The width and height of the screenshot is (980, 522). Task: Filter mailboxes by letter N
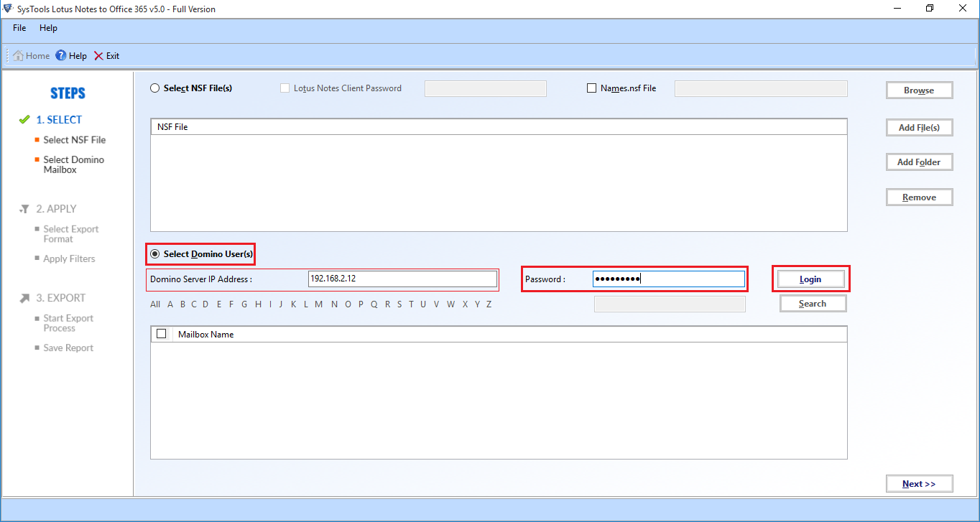coord(335,304)
